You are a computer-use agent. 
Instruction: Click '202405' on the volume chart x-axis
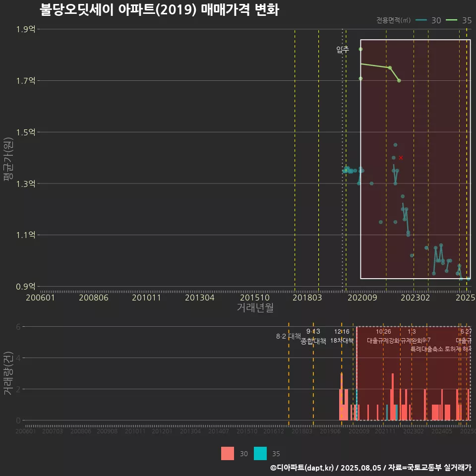(x=442, y=431)
